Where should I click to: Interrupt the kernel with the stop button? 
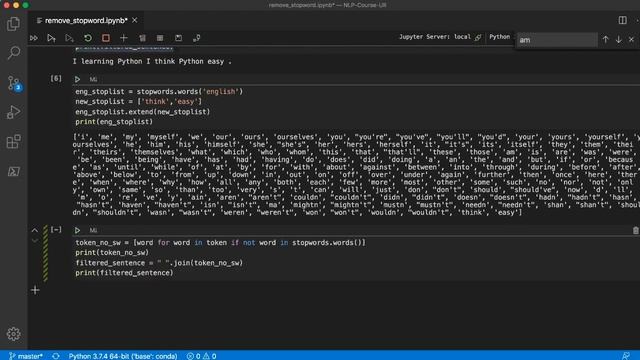coord(106,38)
